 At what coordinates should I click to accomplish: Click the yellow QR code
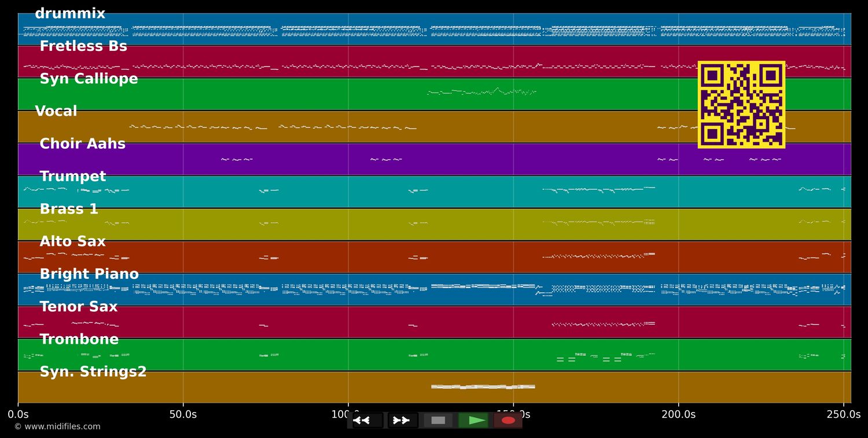coord(741,105)
